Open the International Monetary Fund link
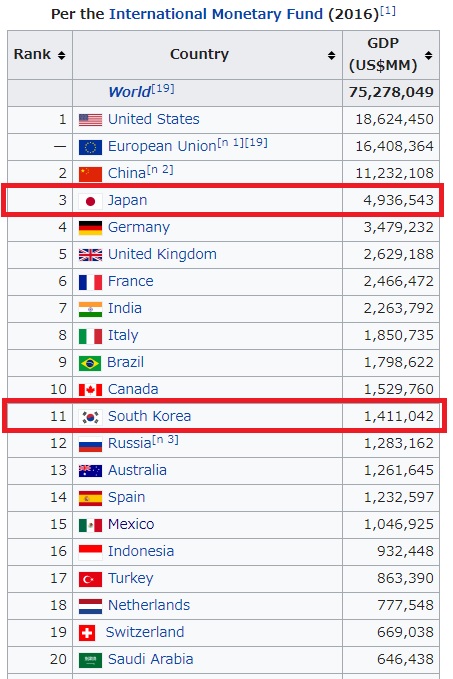The height and width of the screenshot is (679, 453). click(x=216, y=14)
